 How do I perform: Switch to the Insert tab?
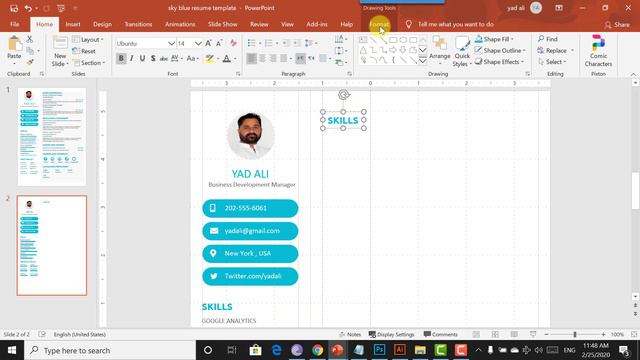point(73,24)
